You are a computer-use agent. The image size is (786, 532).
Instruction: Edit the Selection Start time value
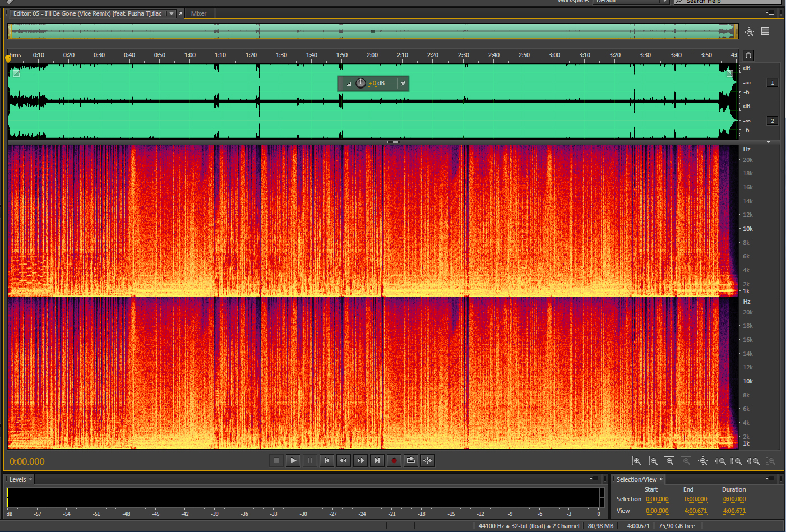(x=657, y=499)
